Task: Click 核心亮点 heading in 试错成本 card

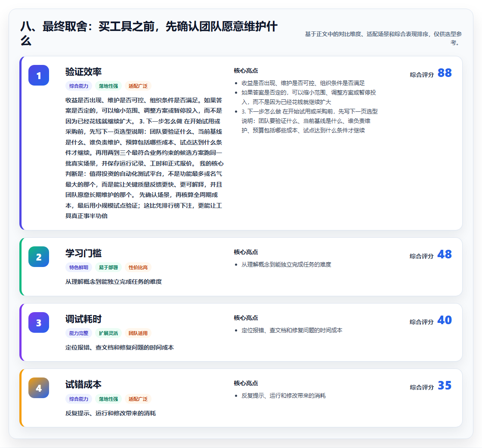Action: click(x=246, y=383)
